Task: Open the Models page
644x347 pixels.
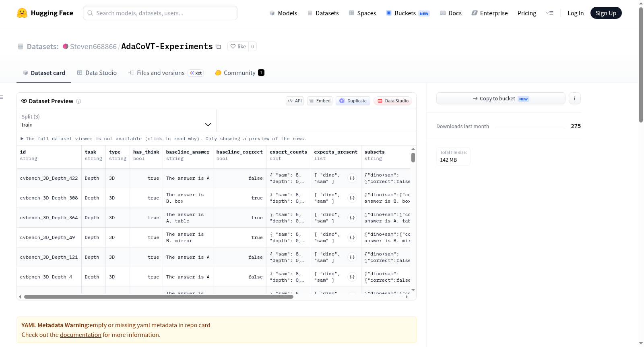Action: [x=283, y=13]
